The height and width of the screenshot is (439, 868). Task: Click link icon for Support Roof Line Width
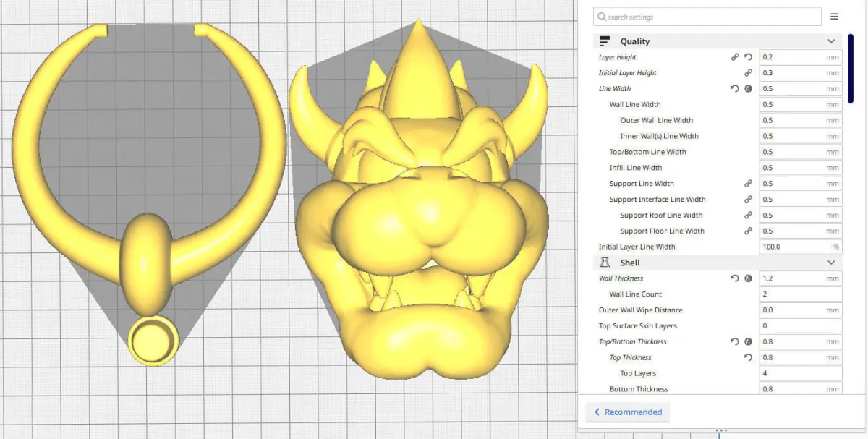pos(748,216)
